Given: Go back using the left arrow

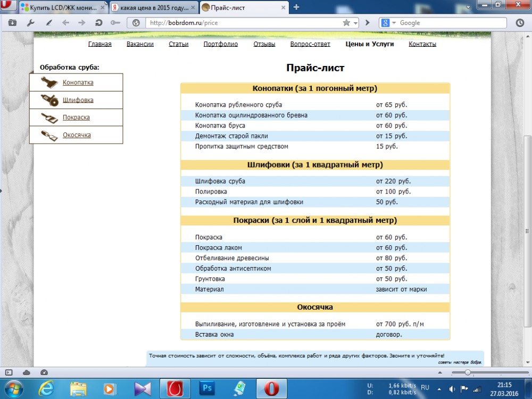Looking at the screenshot, I should 65,23.
